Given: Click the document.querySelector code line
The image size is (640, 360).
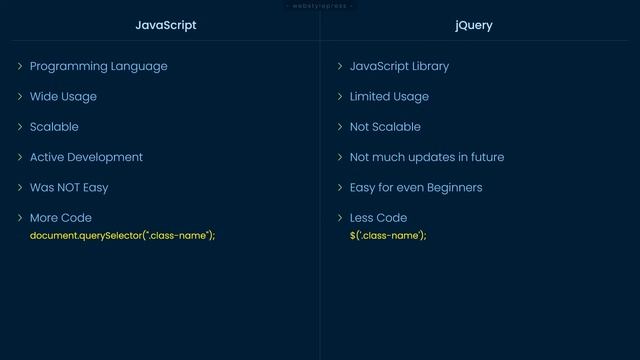Looking at the screenshot, I should 122,236.
